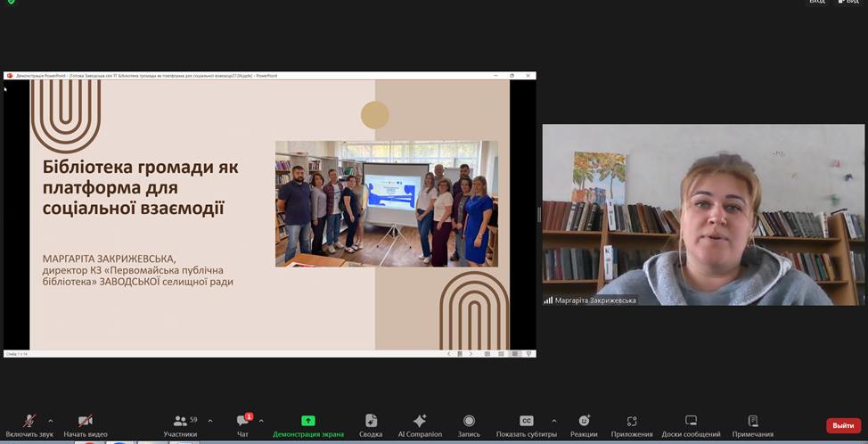This screenshot has height=444, width=868.
Task: Expand the arrow next to Участники
Action: (x=209, y=421)
